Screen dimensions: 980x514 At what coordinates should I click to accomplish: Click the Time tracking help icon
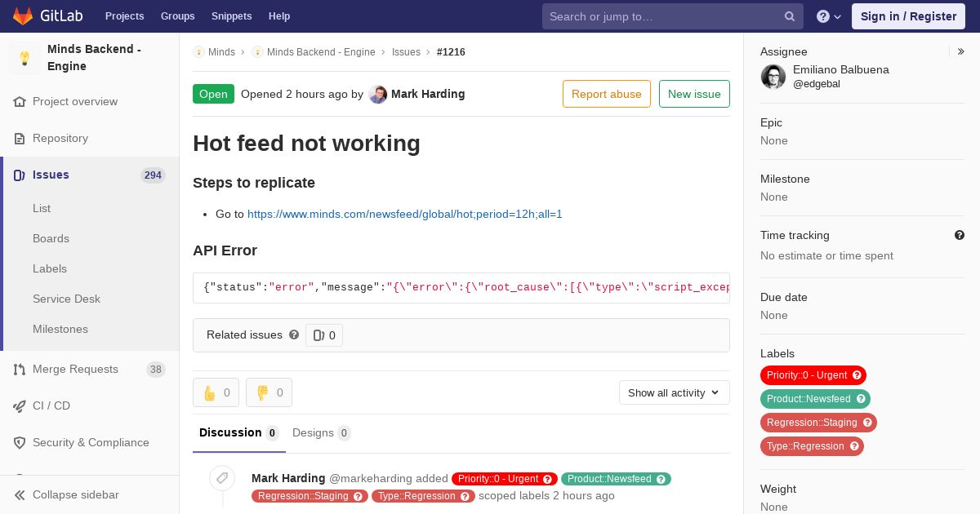point(960,235)
